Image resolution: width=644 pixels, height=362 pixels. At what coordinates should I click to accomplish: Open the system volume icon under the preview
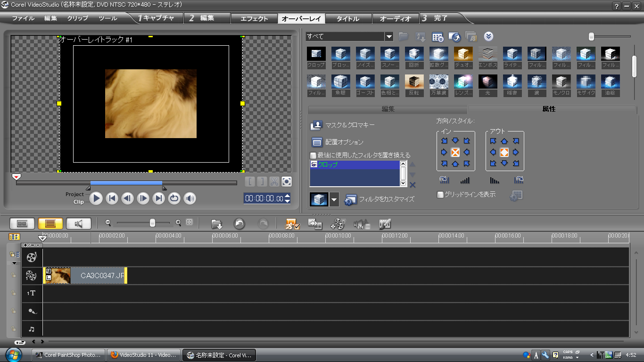[190, 198]
